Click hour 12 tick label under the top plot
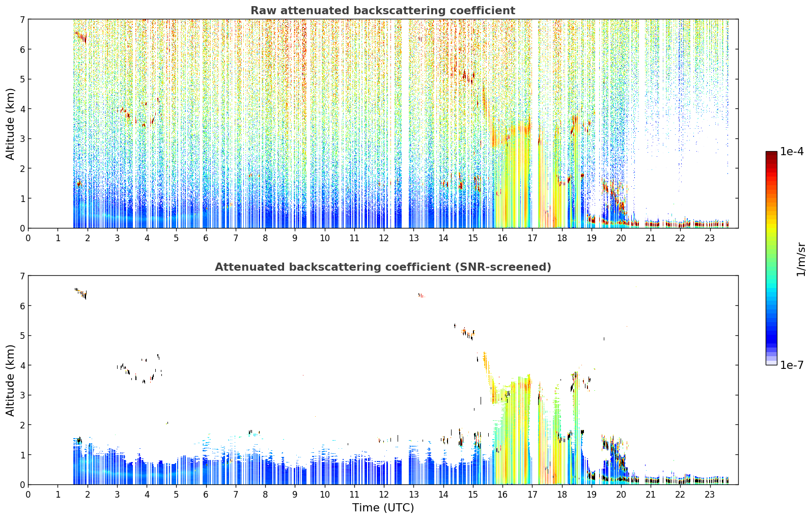The image size is (812, 519). tap(383, 238)
